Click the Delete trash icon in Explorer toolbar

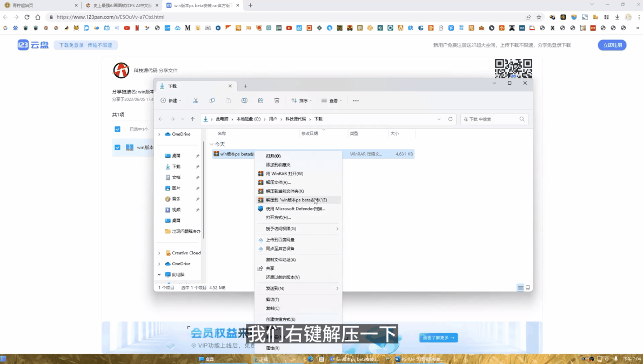[277, 100]
